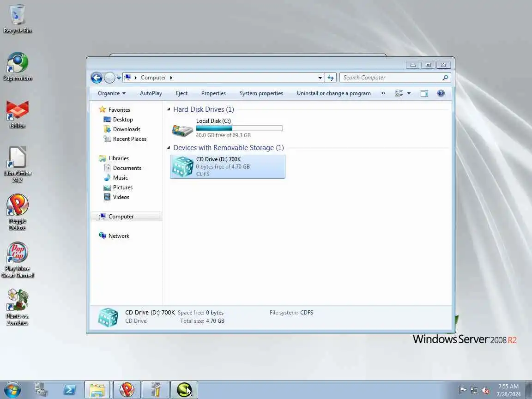Minimize the Computer window

[413, 65]
